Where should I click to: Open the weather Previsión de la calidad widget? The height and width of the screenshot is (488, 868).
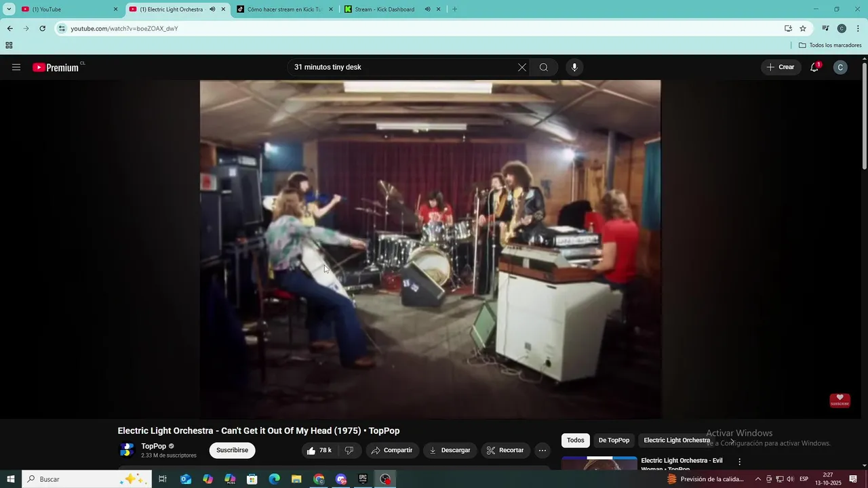pos(705,479)
